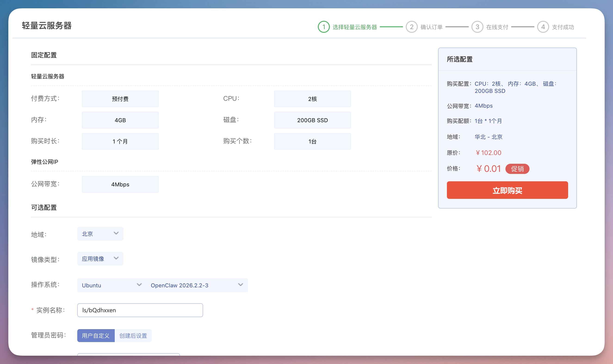Image resolution: width=613 pixels, height=364 pixels.
Task: Select the 预付费 payment method option
Action: tap(120, 99)
